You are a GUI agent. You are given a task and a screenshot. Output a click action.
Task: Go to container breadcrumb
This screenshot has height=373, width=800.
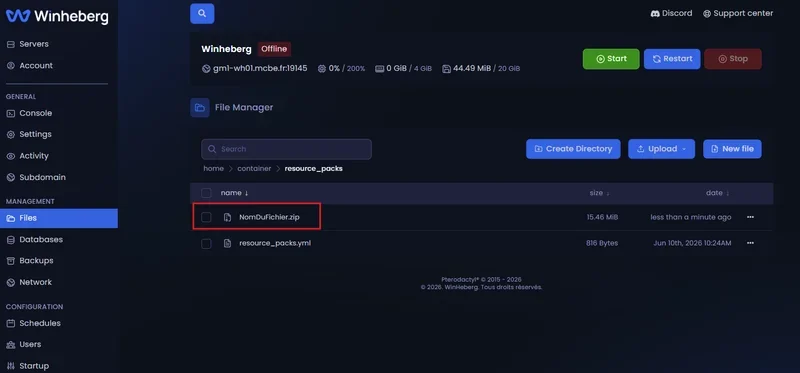point(254,168)
